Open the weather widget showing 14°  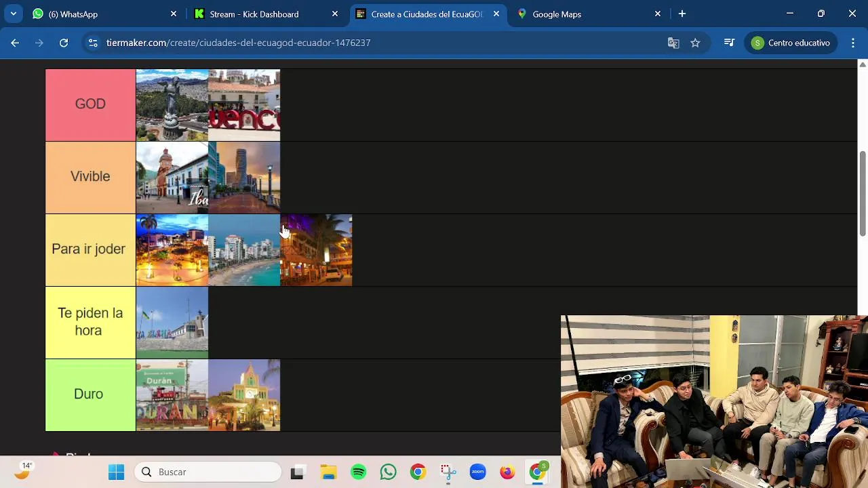[24, 470]
